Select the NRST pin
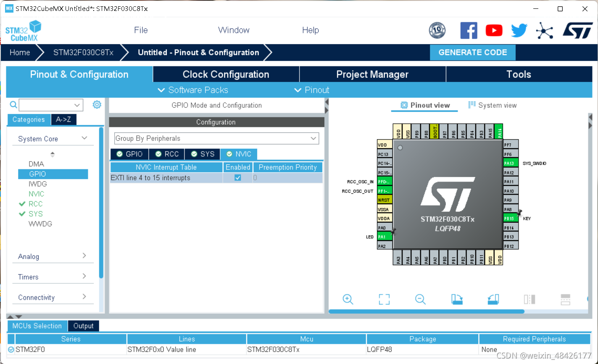 pyautogui.click(x=385, y=200)
